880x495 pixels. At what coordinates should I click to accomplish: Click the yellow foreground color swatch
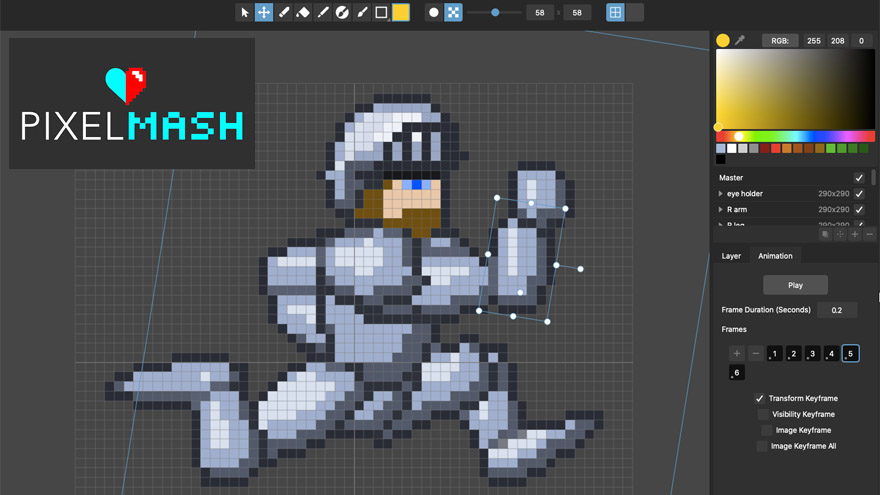tap(401, 12)
